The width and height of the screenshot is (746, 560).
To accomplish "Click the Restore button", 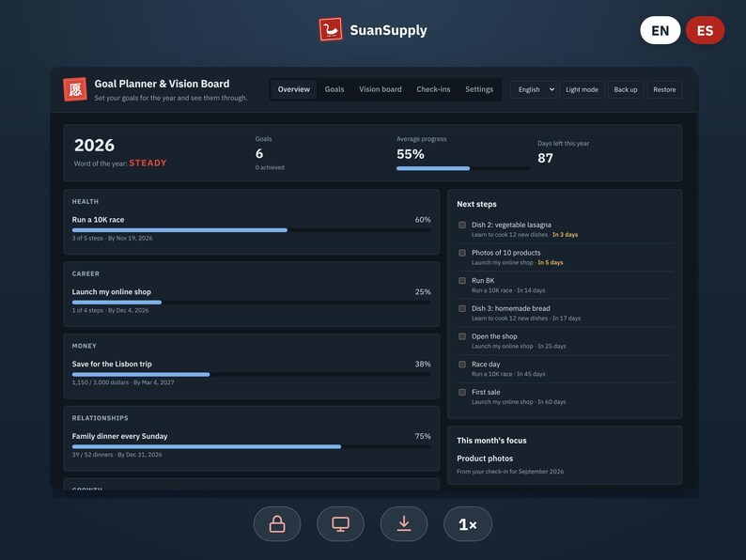I will (x=664, y=89).
